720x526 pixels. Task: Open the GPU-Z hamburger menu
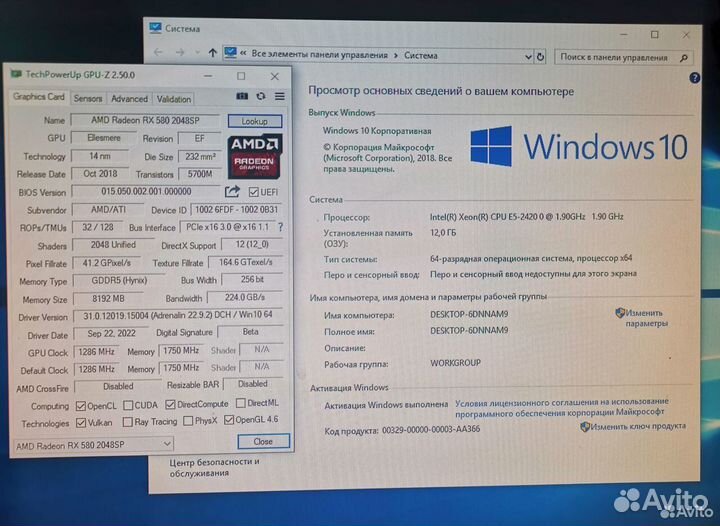click(279, 97)
